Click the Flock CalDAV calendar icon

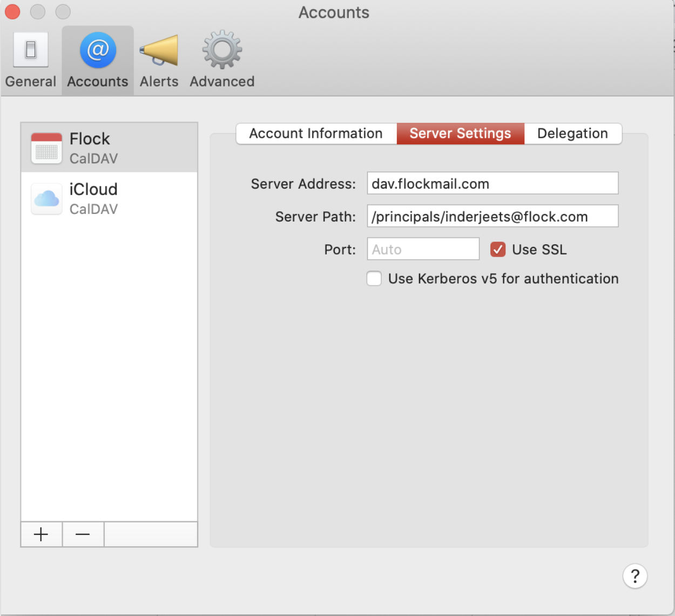[46, 147]
